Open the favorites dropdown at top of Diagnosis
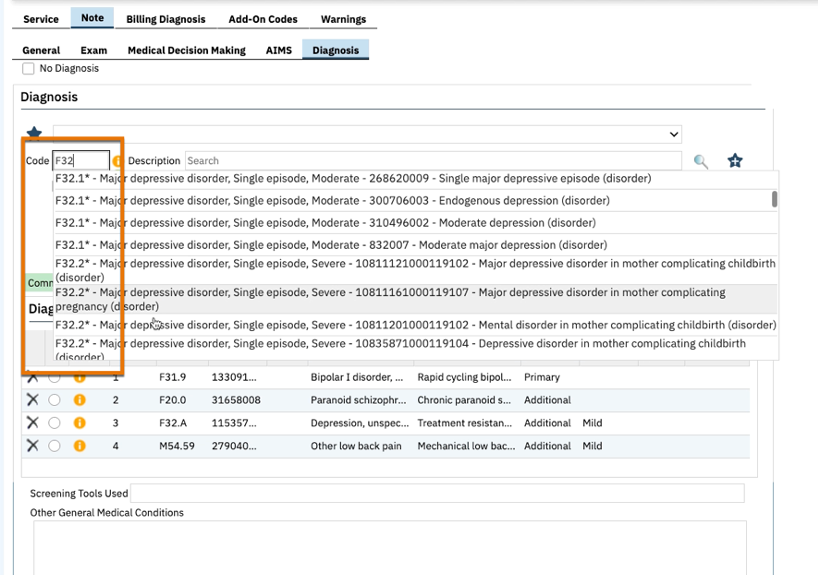 tap(367, 134)
